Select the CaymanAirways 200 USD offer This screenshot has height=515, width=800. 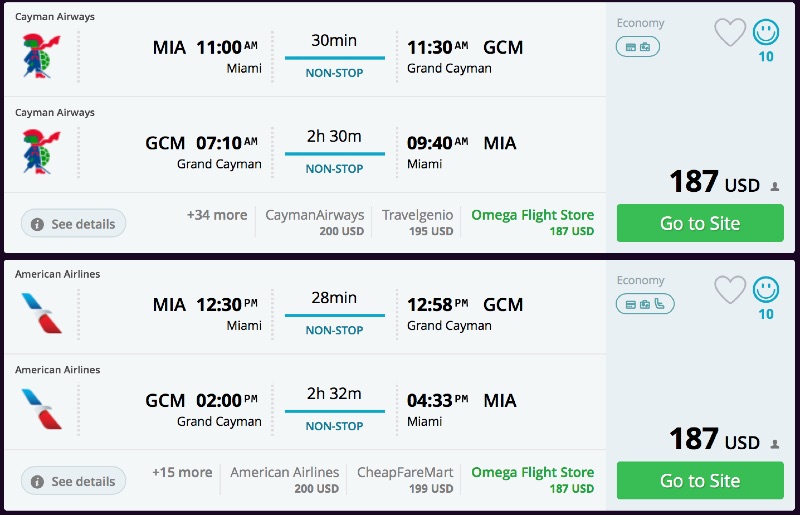[x=314, y=222]
